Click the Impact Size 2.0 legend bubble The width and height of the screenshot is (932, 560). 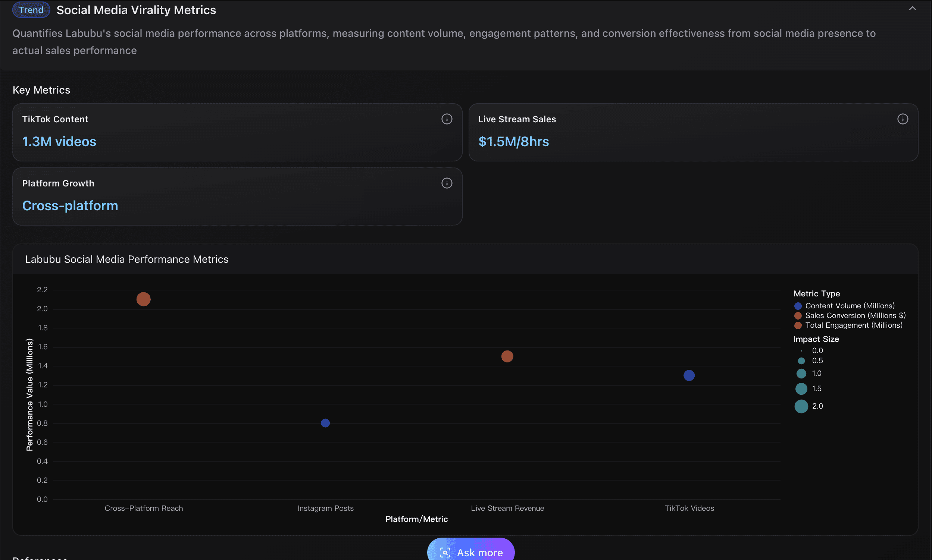point(801,406)
